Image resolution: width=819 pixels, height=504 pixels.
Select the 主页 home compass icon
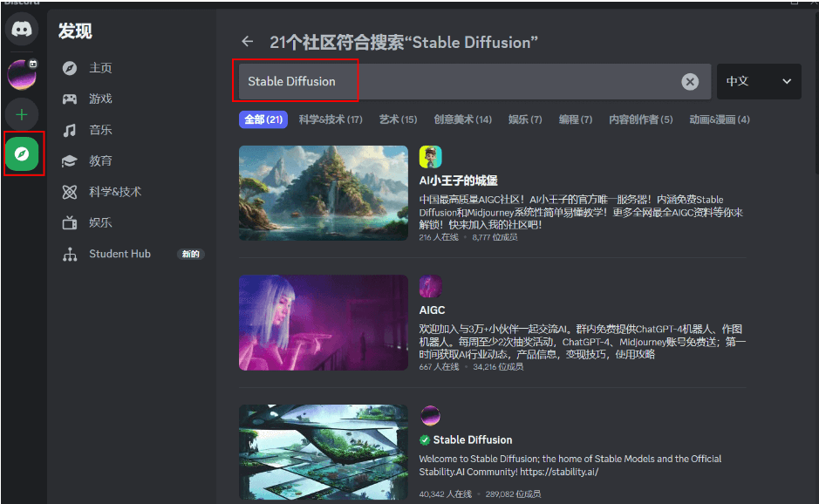coord(70,68)
